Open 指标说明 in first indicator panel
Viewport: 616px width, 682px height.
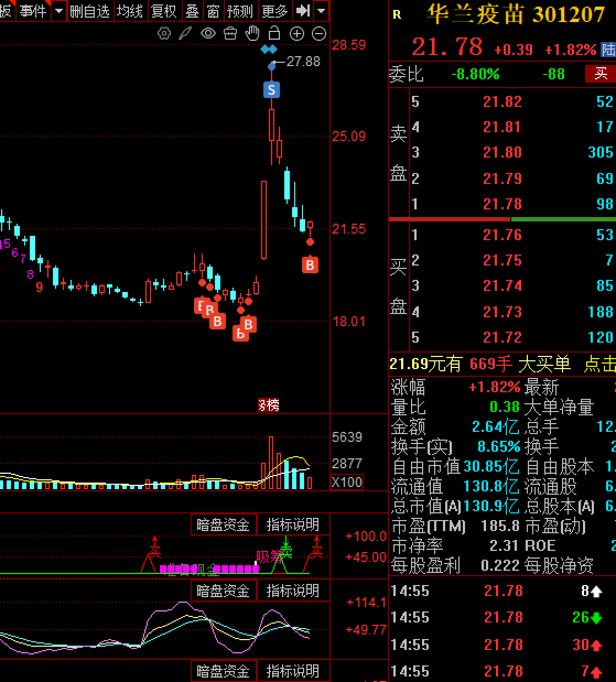pyautogui.click(x=293, y=524)
